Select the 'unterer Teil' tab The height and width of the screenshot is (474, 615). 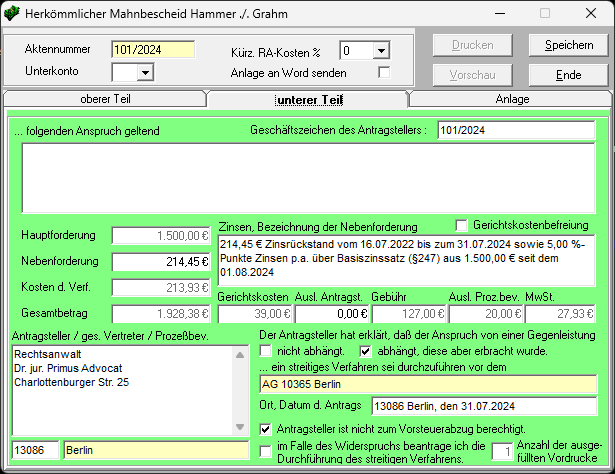(308, 99)
